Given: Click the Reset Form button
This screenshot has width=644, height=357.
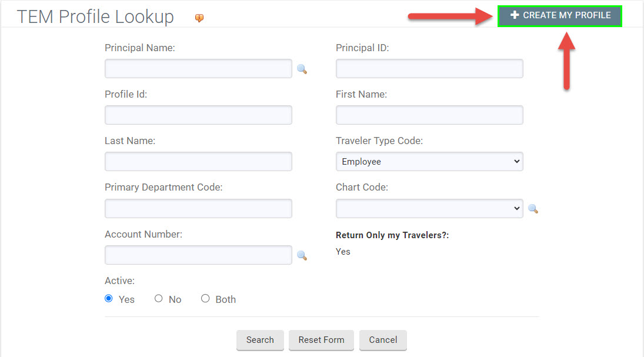Looking at the screenshot, I should pyautogui.click(x=321, y=340).
